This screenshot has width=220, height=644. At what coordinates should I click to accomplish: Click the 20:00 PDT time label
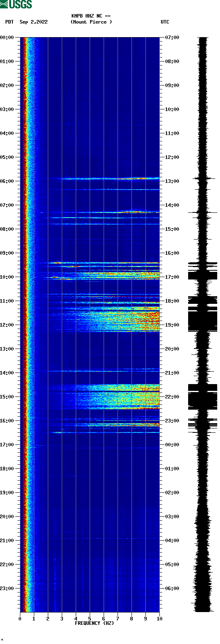click(7, 517)
